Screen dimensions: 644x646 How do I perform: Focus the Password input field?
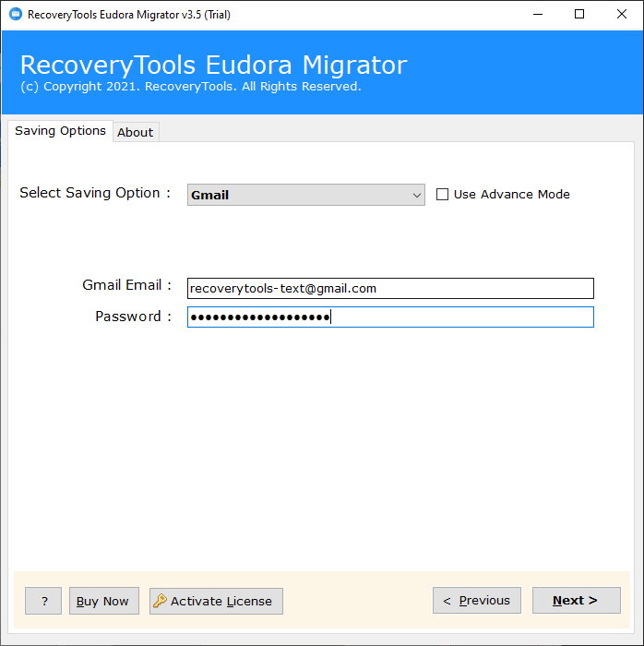(x=390, y=317)
